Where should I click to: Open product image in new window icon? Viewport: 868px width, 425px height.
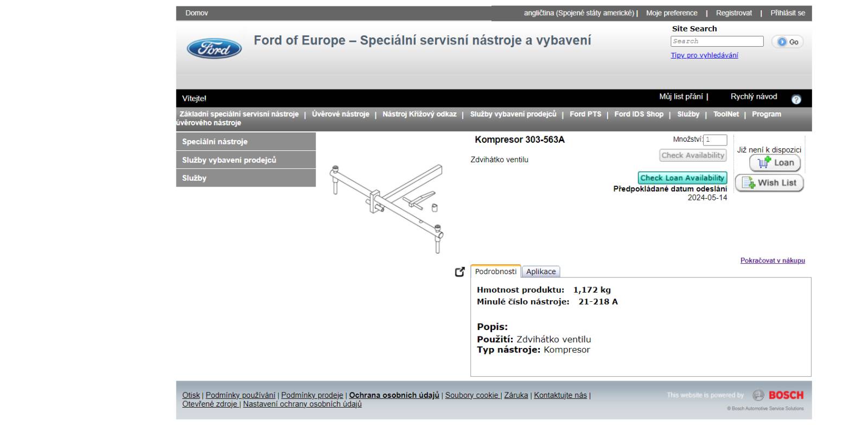(x=459, y=272)
